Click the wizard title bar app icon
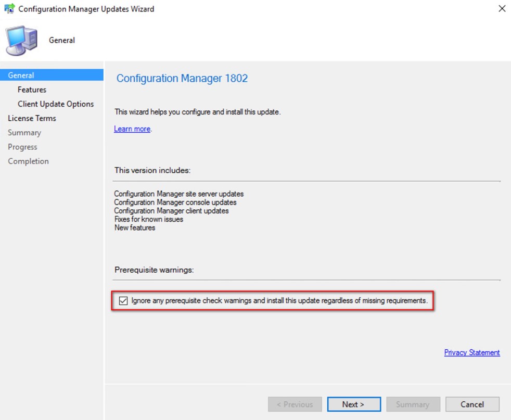This screenshot has height=420, width=511. click(x=9, y=8)
